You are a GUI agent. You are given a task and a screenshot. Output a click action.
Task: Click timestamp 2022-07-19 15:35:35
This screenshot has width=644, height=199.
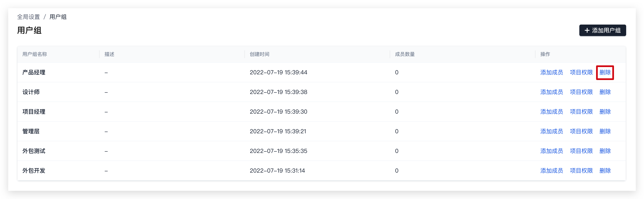(278, 151)
